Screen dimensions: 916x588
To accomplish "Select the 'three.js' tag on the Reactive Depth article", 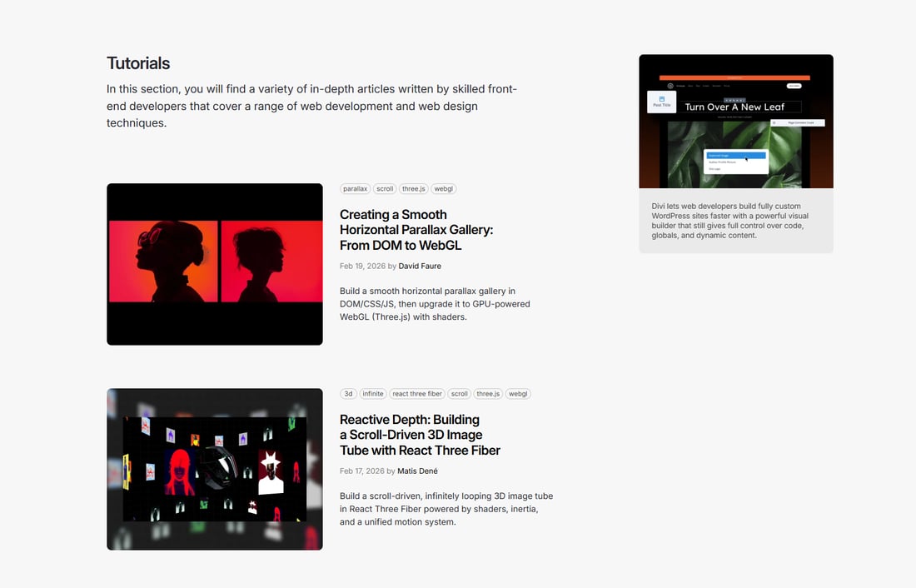I will (488, 394).
